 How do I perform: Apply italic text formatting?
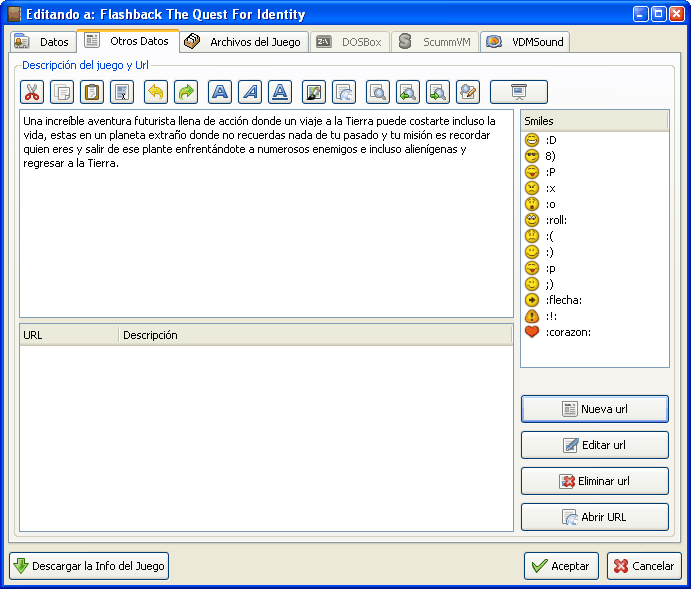coord(250,92)
